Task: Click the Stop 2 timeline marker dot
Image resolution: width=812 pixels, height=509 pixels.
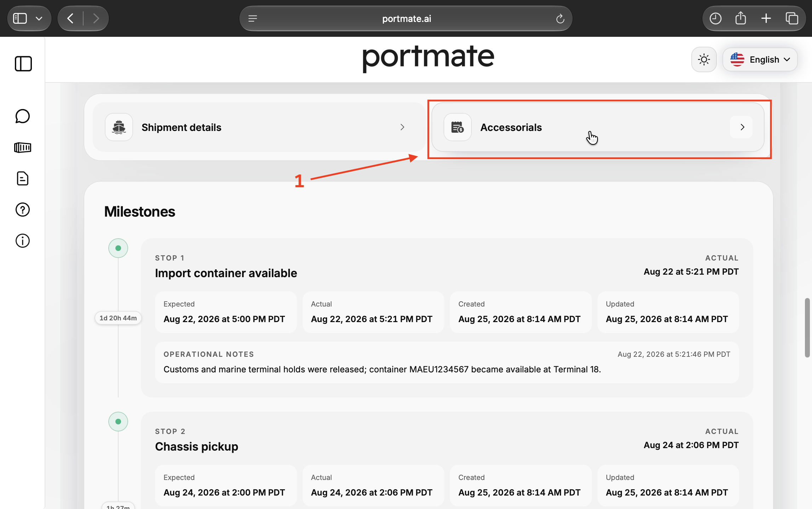Action: pyautogui.click(x=118, y=422)
